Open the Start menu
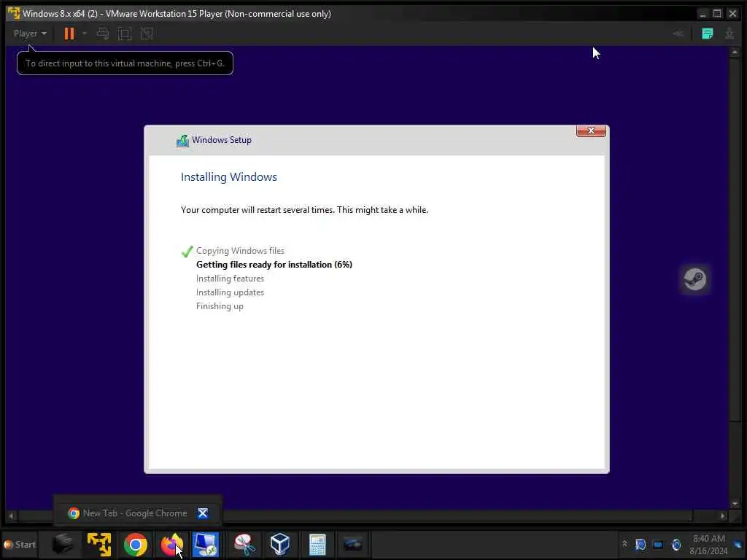 coord(20,544)
